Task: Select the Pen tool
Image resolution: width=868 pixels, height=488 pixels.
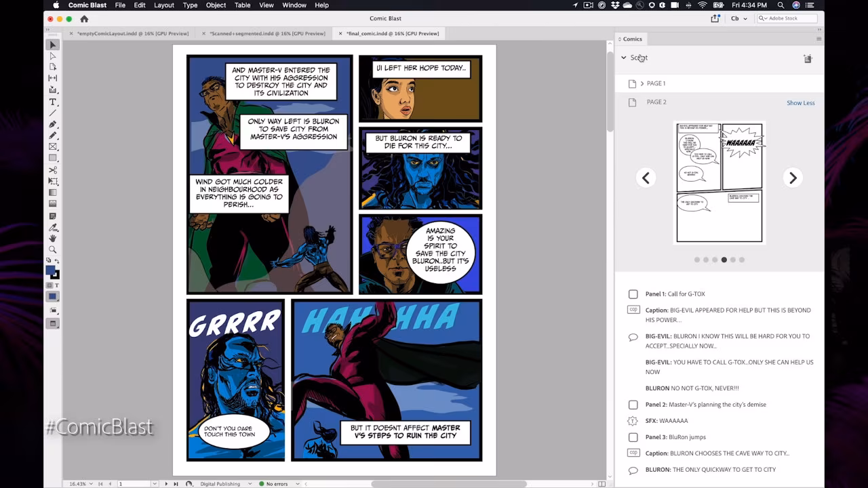Action: point(52,125)
